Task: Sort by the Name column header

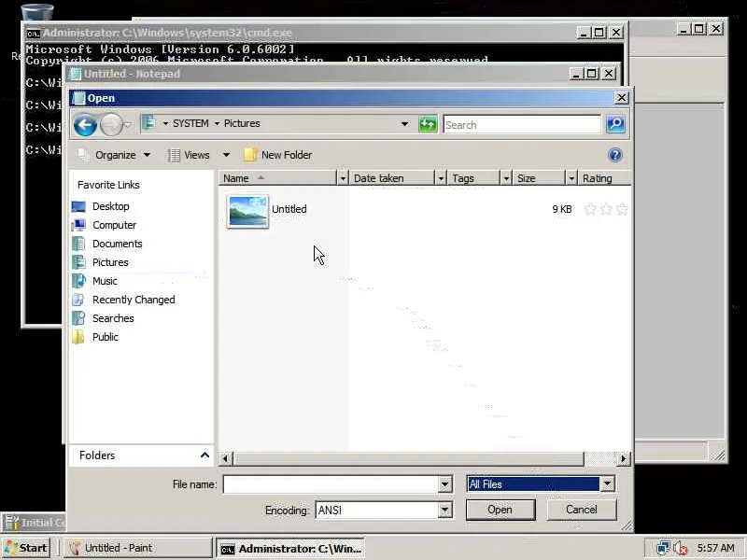Action: point(277,178)
